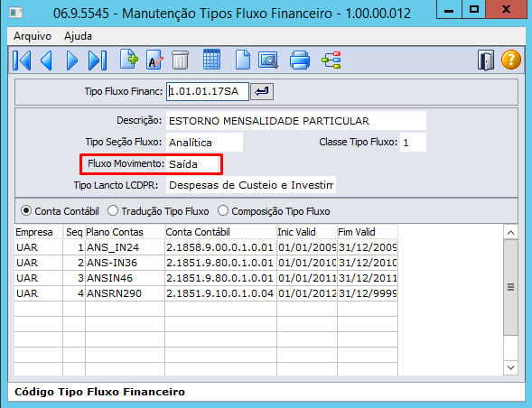This screenshot has height=408, width=532.
Task: Click the Tipo Fluxo Financ input field
Action: pos(208,91)
